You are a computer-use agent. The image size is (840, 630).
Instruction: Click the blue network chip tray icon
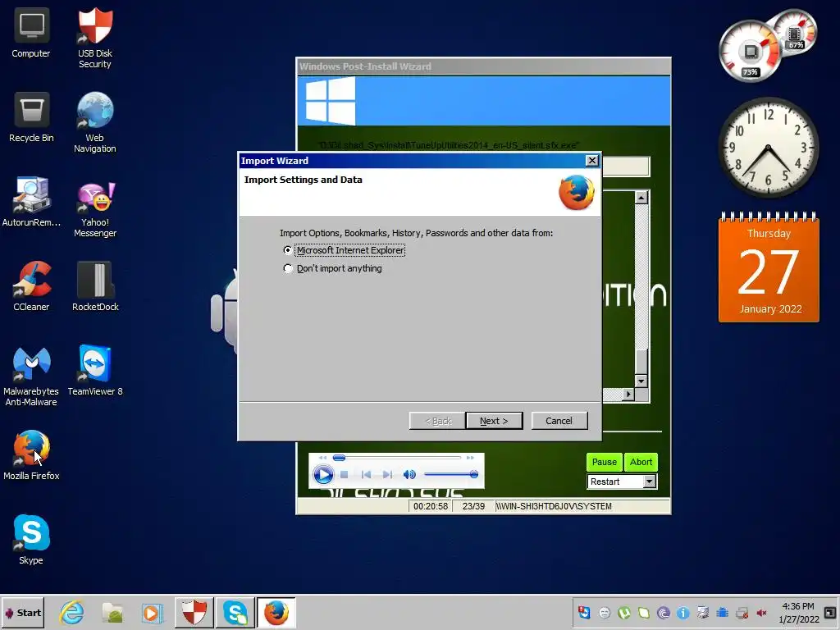[x=722, y=613]
